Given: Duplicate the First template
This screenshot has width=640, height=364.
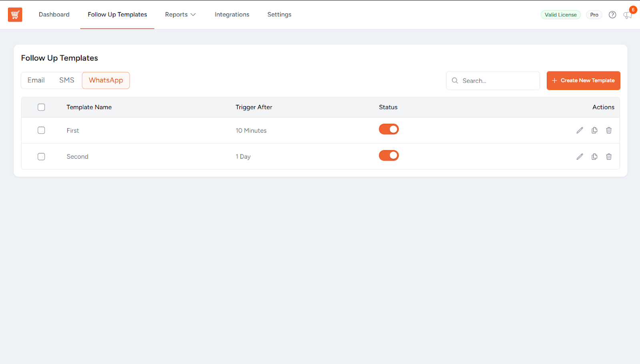Looking at the screenshot, I should coord(594,130).
